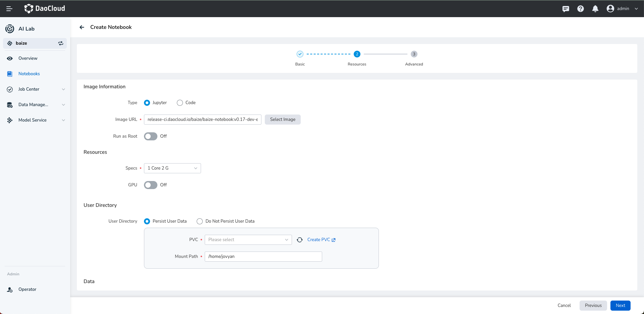Choose Do Not Persist User Data option

click(200, 221)
